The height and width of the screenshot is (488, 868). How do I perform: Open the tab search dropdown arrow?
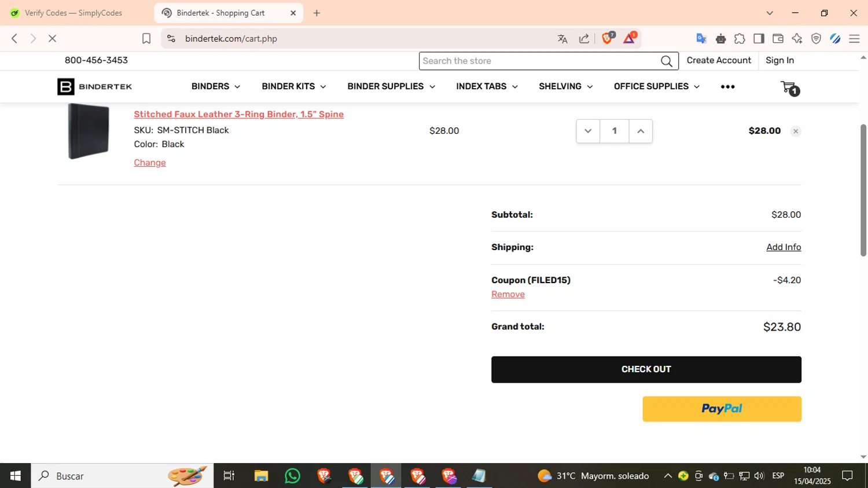[770, 13]
